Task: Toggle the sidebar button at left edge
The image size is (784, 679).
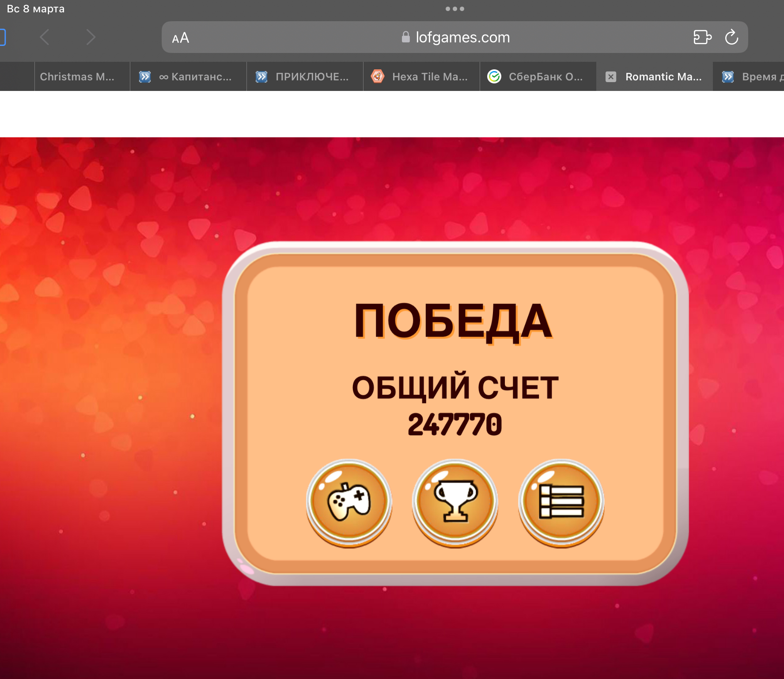Action: (x=2, y=37)
